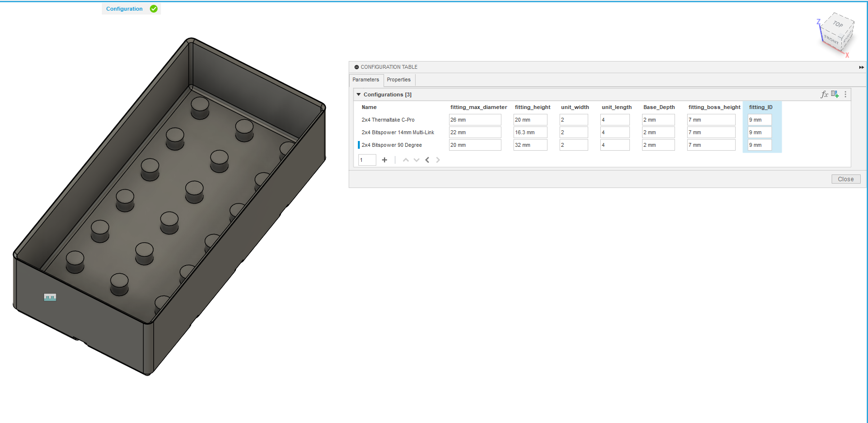The width and height of the screenshot is (868, 423).
Task: Move row down with down arrow
Action: (417, 160)
